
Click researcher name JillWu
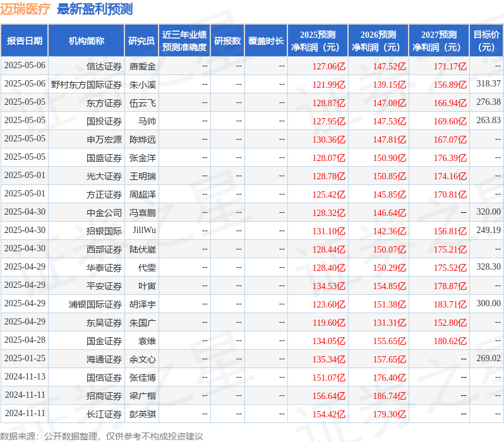[x=145, y=230]
